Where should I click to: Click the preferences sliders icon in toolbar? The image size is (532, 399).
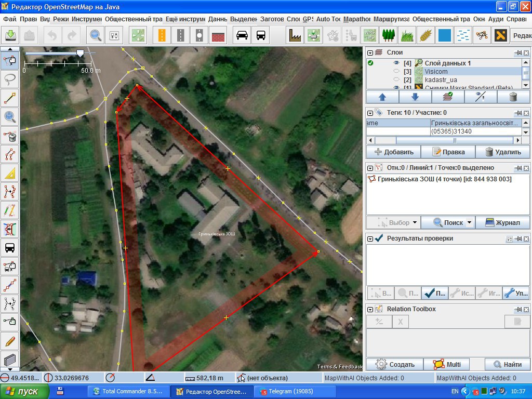coord(114,35)
